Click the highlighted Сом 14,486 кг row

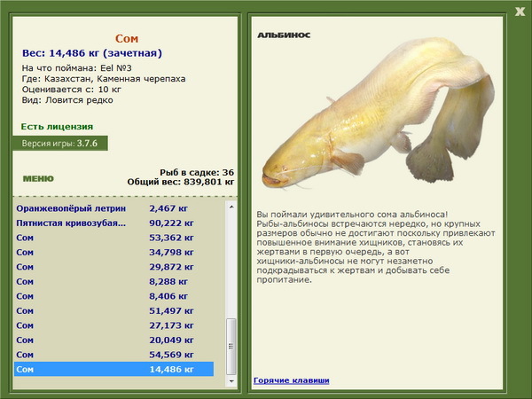click(114, 369)
